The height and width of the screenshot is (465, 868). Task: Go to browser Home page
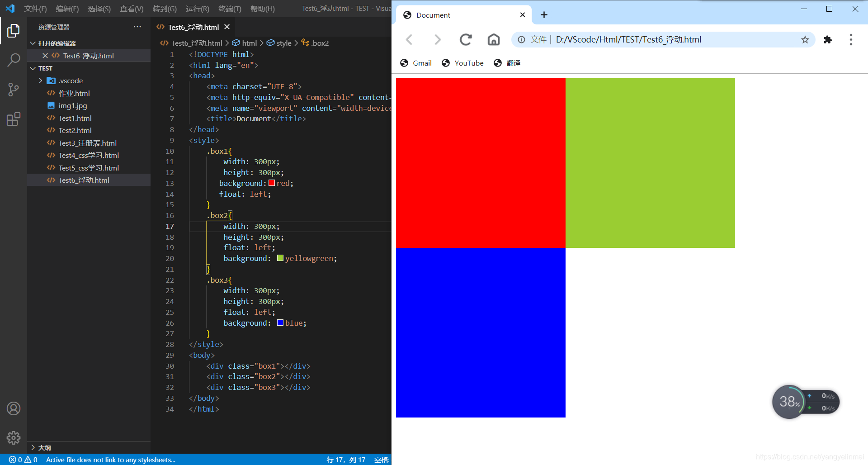[494, 40]
